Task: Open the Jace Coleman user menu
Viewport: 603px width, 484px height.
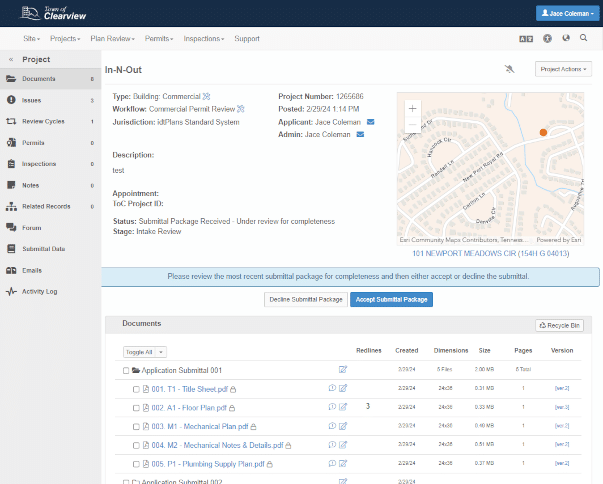Action: coord(565,13)
